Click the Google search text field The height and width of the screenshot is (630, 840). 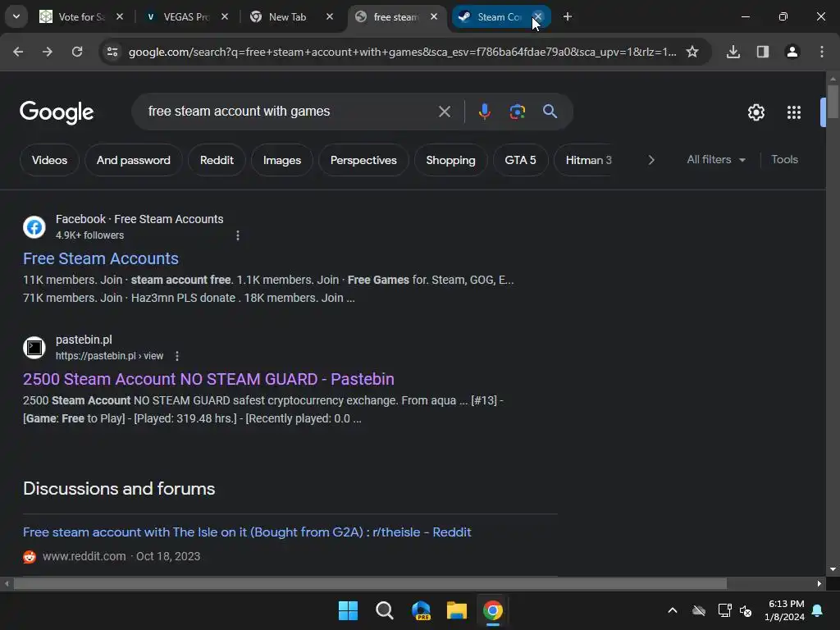(x=286, y=112)
